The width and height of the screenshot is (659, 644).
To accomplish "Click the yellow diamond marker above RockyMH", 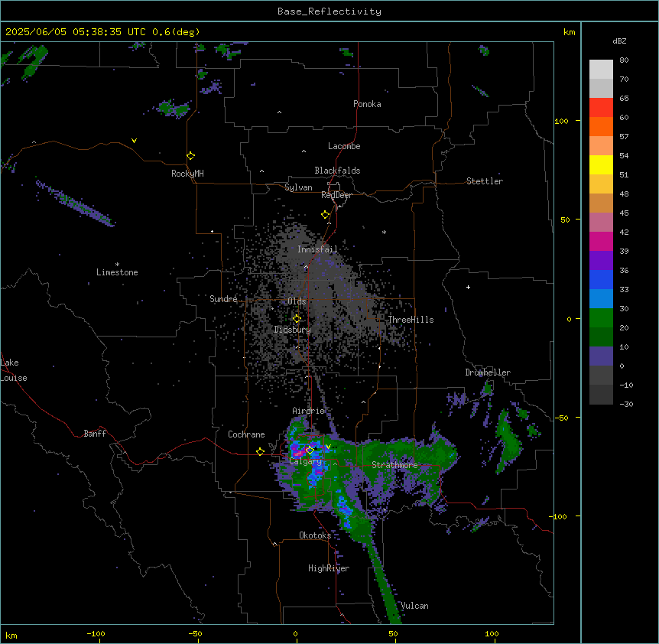I will pyautogui.click(x=190, y=156).
